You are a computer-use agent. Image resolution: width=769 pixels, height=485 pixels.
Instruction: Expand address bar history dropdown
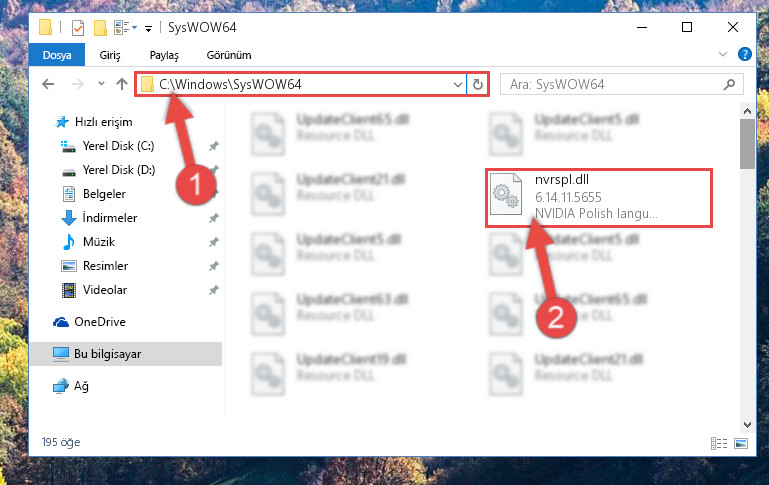(458, 84)
